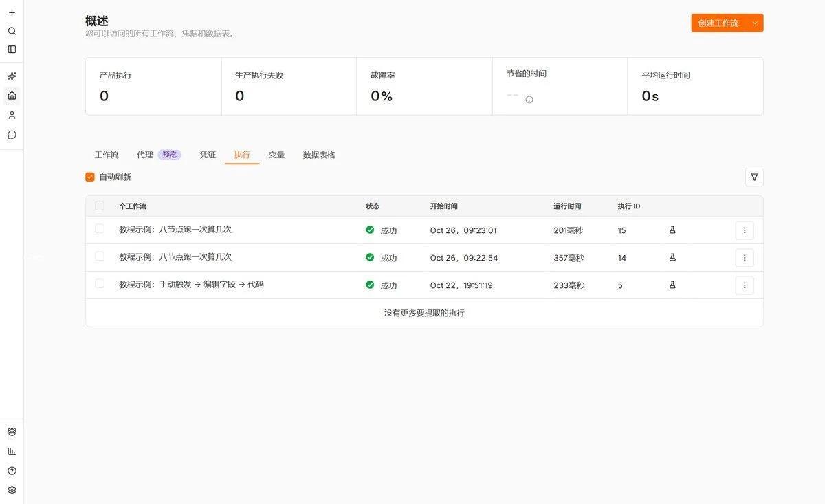Image resolution: width=825 pixels, height=504 pixels.
Task: Select checkbox for the 19:51:19 execution
Action: [100, 283]
